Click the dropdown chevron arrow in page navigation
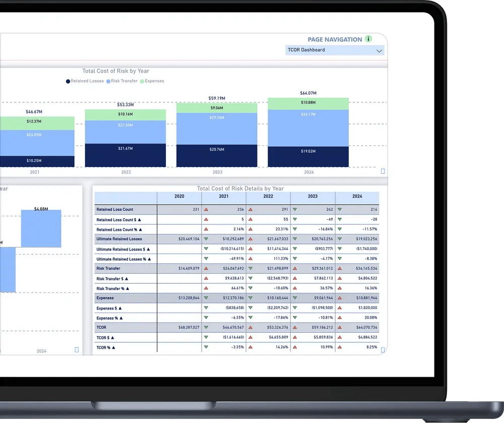The image size is (504, 423). [379, 50]
